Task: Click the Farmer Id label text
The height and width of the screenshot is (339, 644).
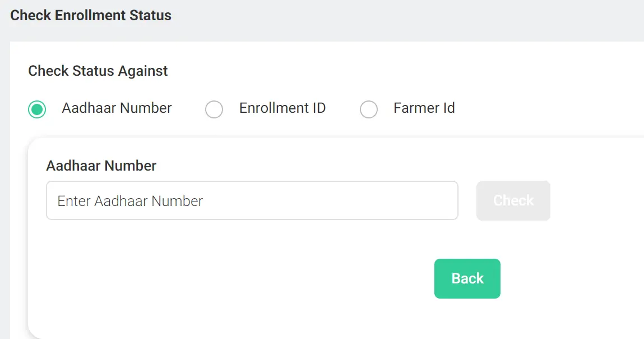Action: point(424,108)
